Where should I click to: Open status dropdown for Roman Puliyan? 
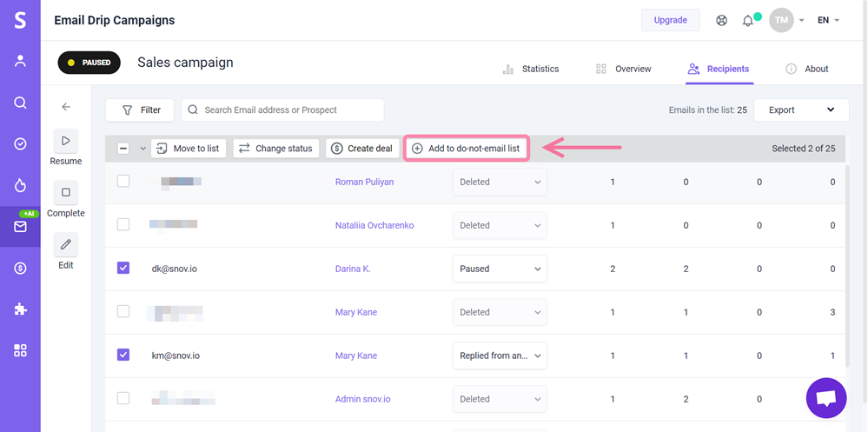tap(500, 182)
